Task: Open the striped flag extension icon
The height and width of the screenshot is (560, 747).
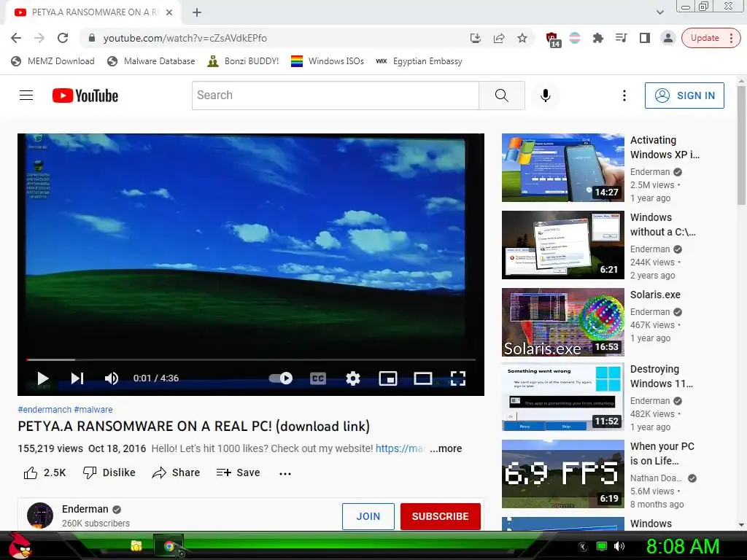Action: click(575, 38)
